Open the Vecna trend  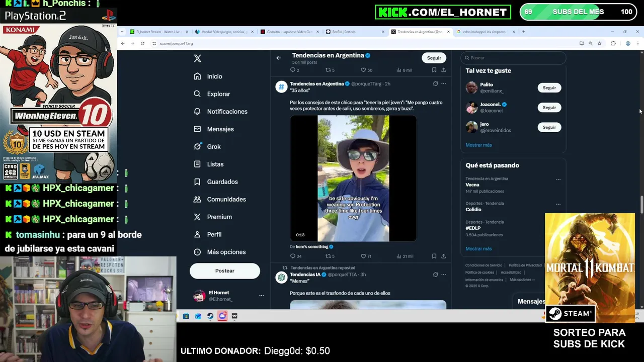(472, 185)
